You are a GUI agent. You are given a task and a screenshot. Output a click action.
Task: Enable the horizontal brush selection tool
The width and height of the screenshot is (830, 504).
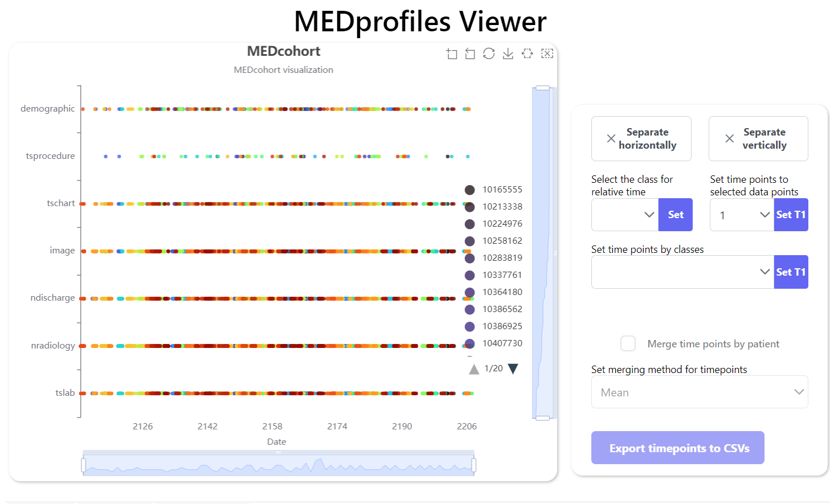click(528, 54)
